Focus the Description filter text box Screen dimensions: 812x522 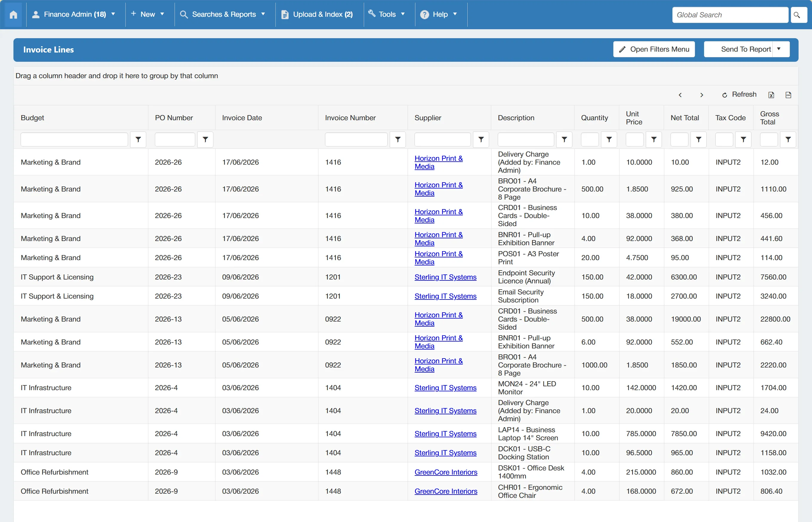coord(526,139)
